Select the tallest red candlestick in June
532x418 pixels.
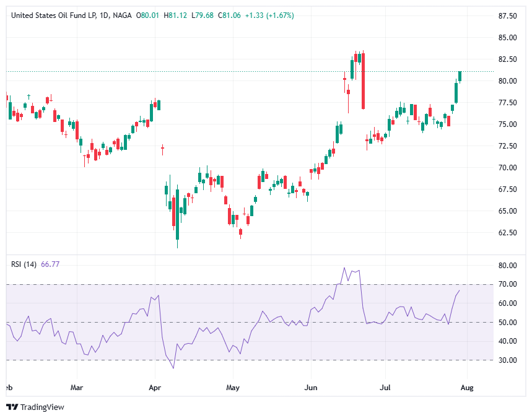[362, 81]
